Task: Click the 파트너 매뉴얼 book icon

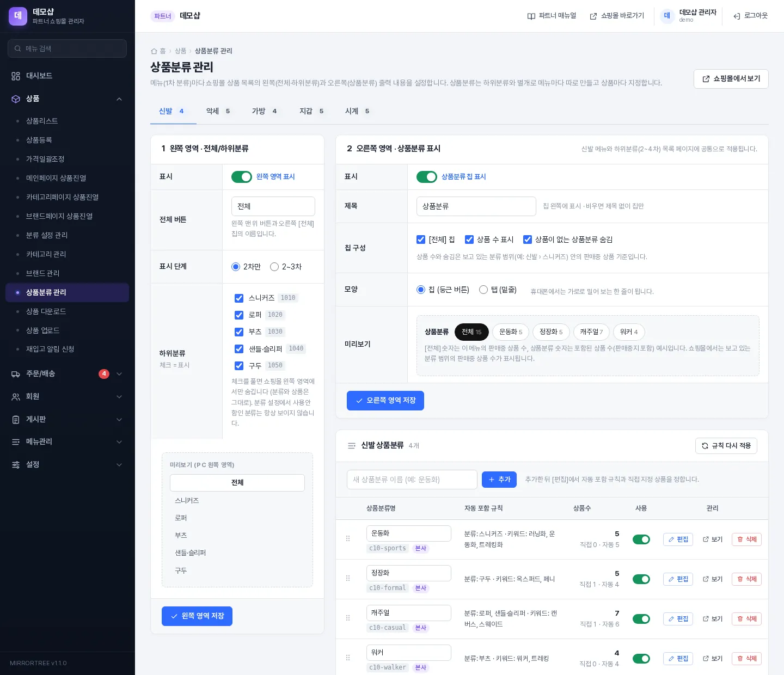Action: pos(531,16)
